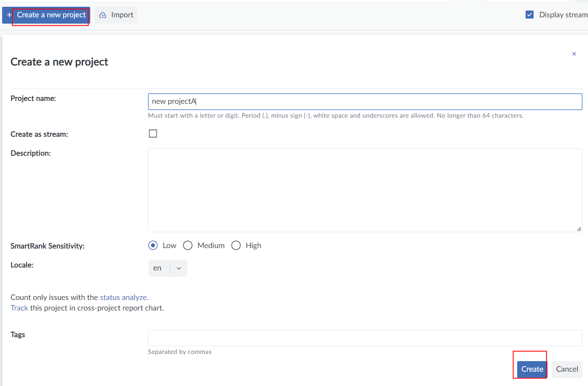Select Medium SmartRank sensitivity
The height and width of the screenshot is (386, 588).
pyautogui.click(x=188, y=246)
